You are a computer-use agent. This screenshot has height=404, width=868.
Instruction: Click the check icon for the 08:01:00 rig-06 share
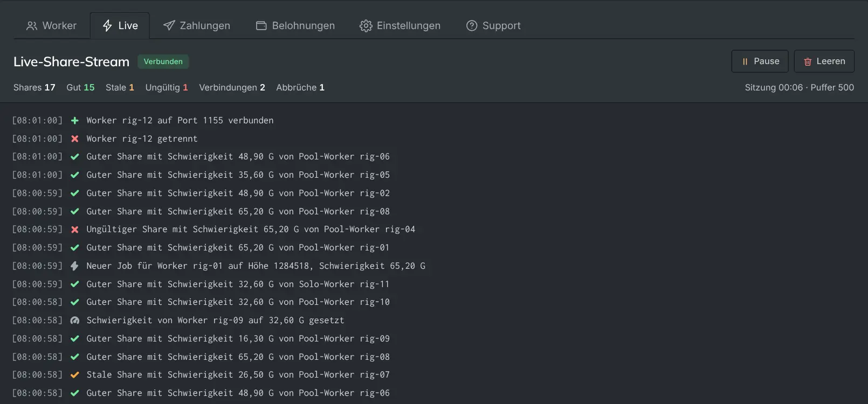click(x=75, y=157)
